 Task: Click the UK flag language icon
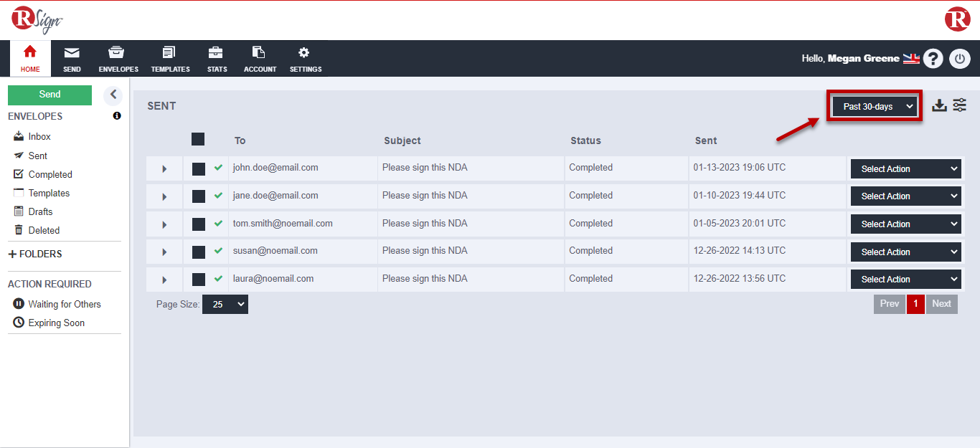(911, 59)
